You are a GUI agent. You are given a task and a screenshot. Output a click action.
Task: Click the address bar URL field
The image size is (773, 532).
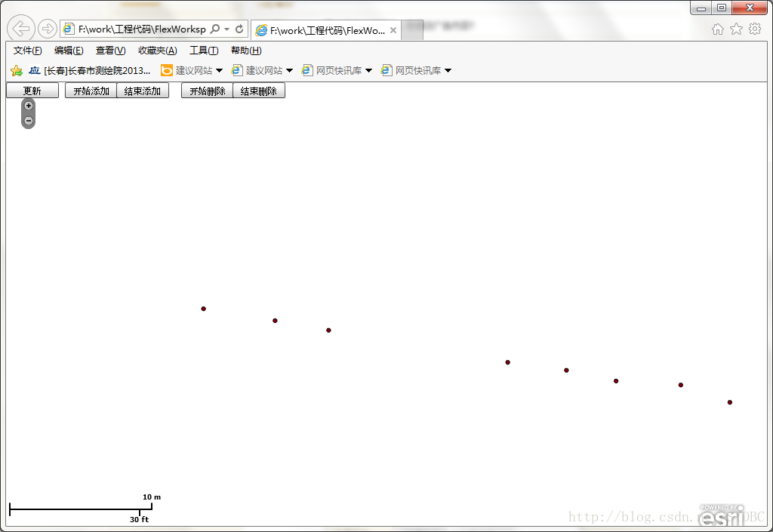pyautogui.click(x=142, y=29)
